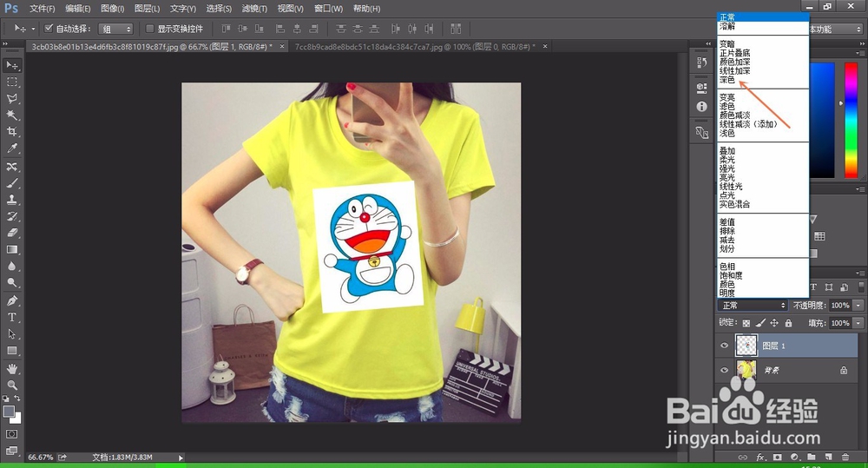868x468 pixels.
Task: Switch to the 7cc8b9cad8e8bdc51c18da4c384c7ca7.jpg tab
Action: tap(415, 47)
